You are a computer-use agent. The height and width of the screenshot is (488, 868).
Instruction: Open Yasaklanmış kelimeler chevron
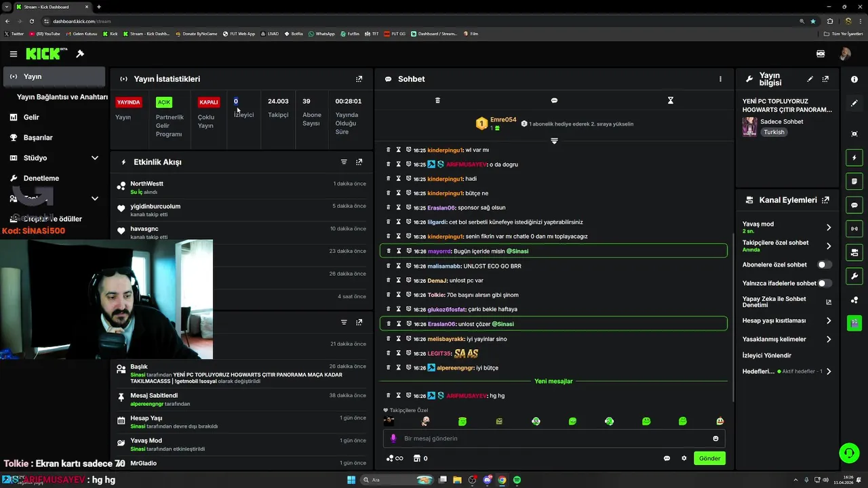tap(828, 339)
